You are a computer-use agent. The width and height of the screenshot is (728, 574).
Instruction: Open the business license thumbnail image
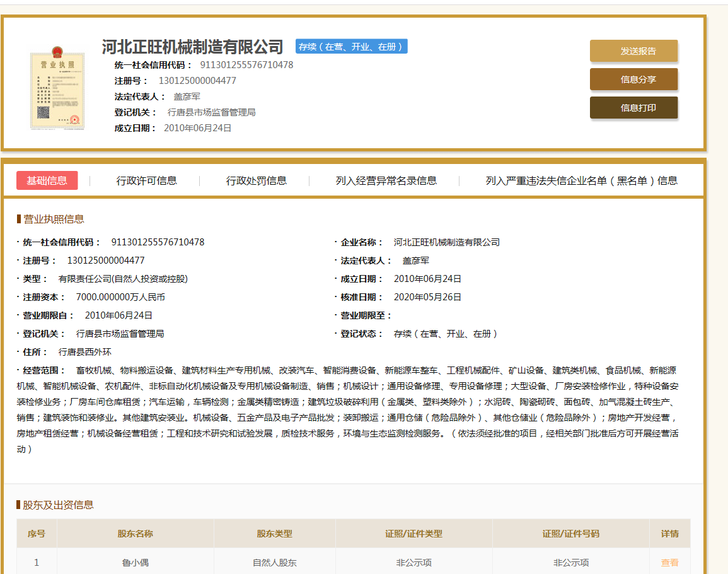(x=57, y=88)
